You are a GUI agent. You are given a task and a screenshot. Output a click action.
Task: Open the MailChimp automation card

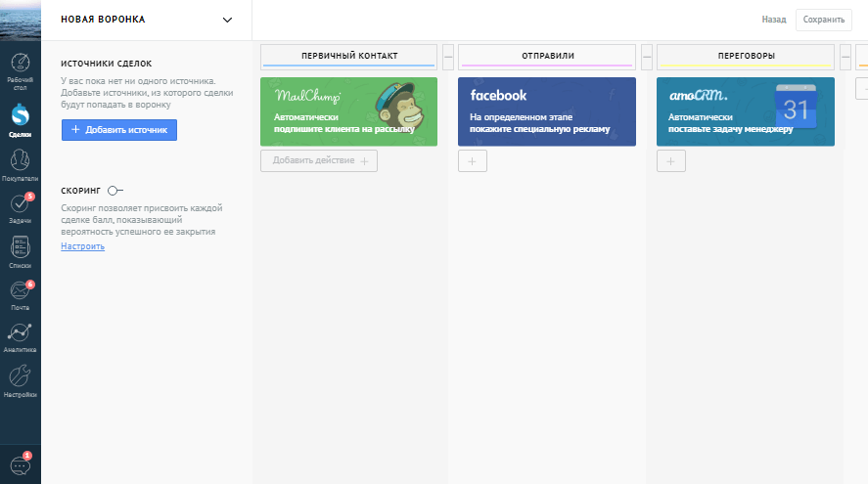(x=348, y=111)
